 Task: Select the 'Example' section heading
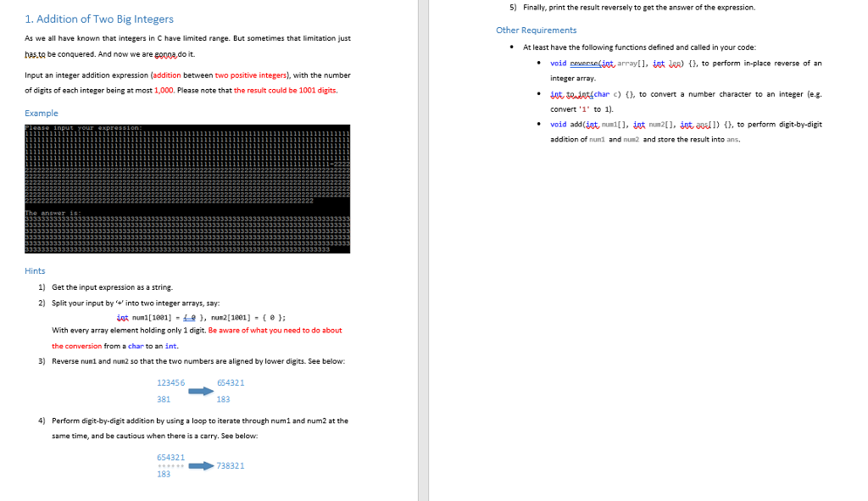(41, 113)
